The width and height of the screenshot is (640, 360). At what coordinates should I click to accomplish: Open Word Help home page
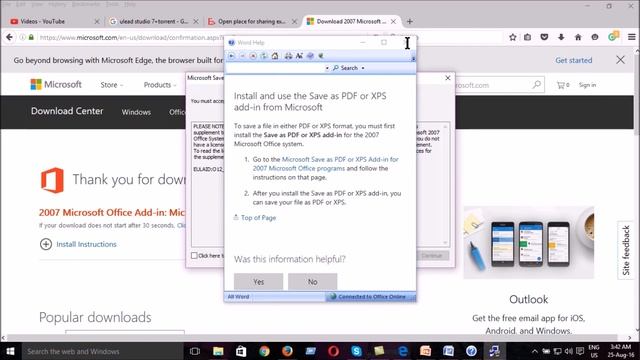pyautogui.click(x=275, y=56)
